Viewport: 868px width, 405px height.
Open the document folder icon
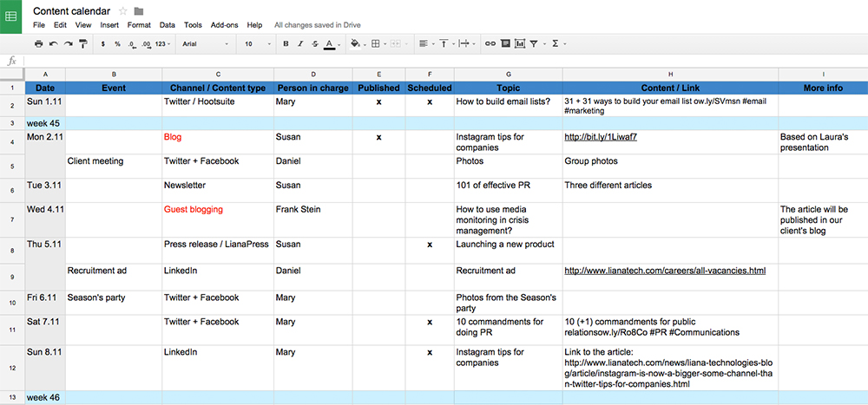pyautogui.click(x=138, y=11)
